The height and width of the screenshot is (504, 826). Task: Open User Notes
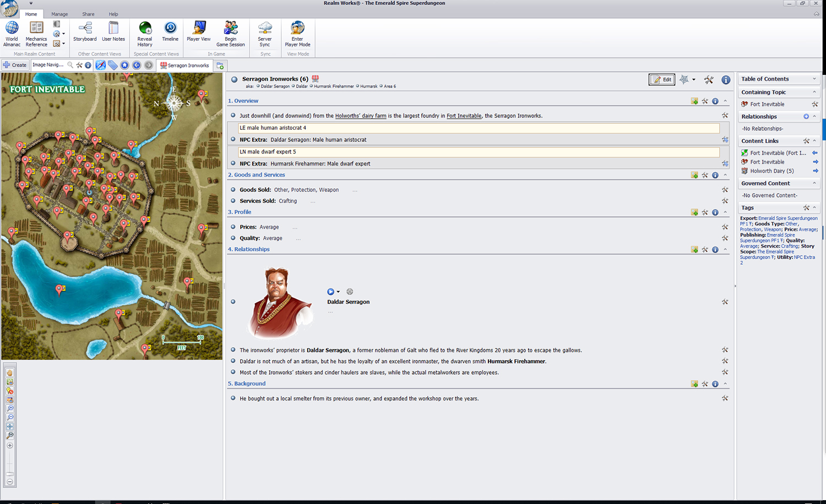tap(113, 31)
